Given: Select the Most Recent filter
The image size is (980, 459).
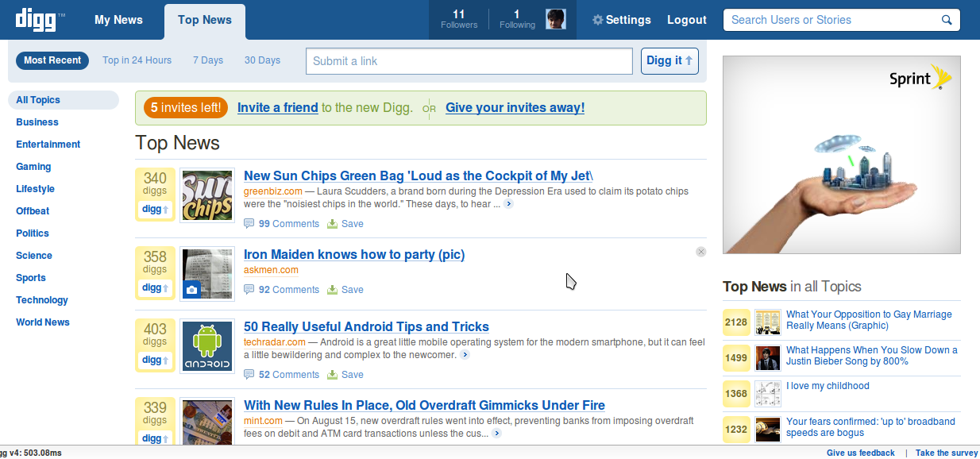Looking at the screenshot, I should click(x=52, y=60).
